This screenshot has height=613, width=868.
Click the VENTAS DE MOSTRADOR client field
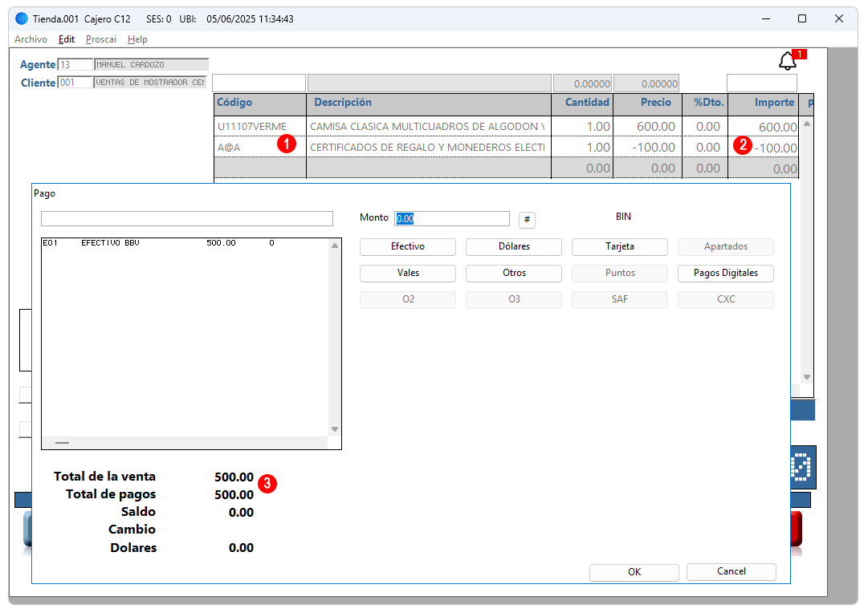pyautogui.click(x=150, y=83)
